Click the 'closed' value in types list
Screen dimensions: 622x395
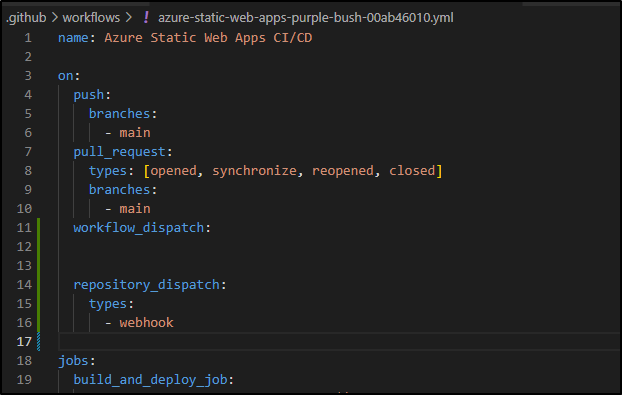412,171
